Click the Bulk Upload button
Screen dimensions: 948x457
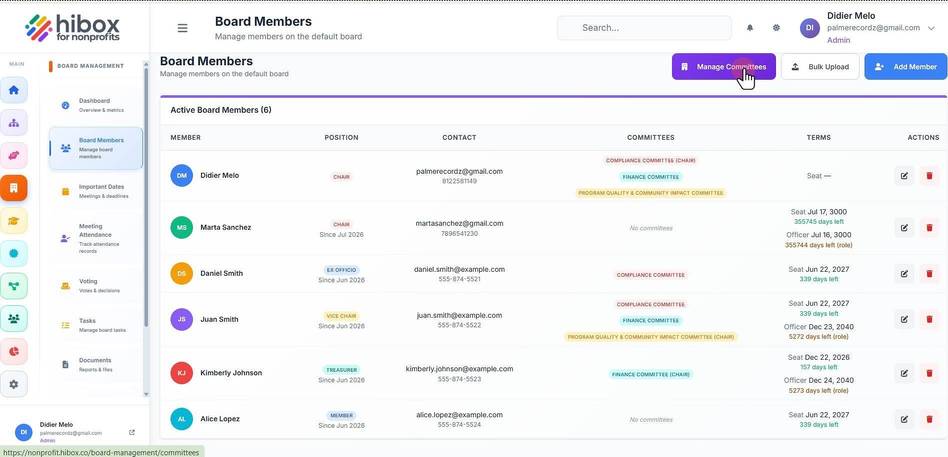[x=820, y=66]
